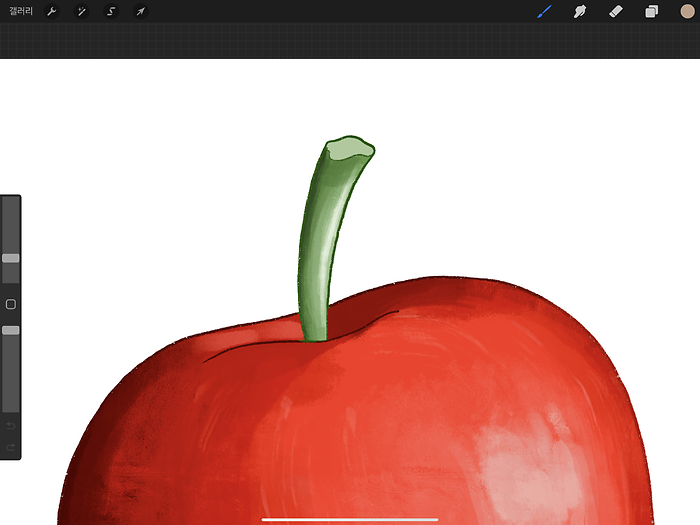Click the brush opacity slider handle
700x525 pixels.
click(10, 330)
